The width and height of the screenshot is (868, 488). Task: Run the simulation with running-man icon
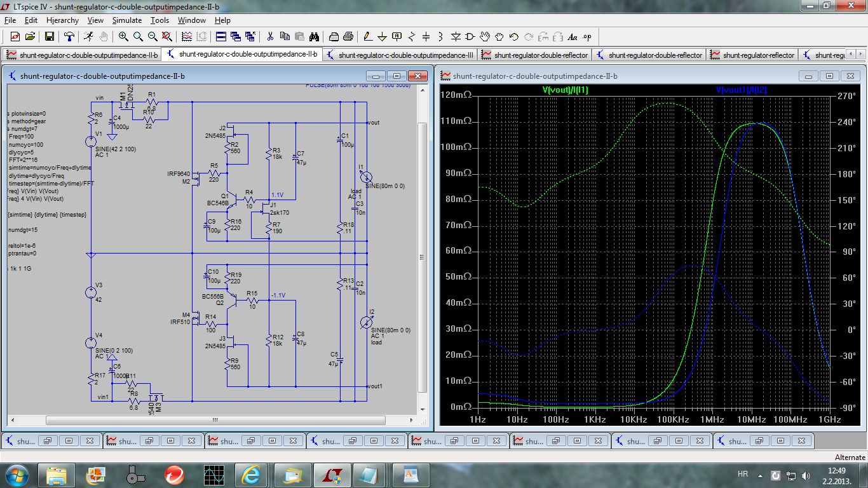coord(88,36)
